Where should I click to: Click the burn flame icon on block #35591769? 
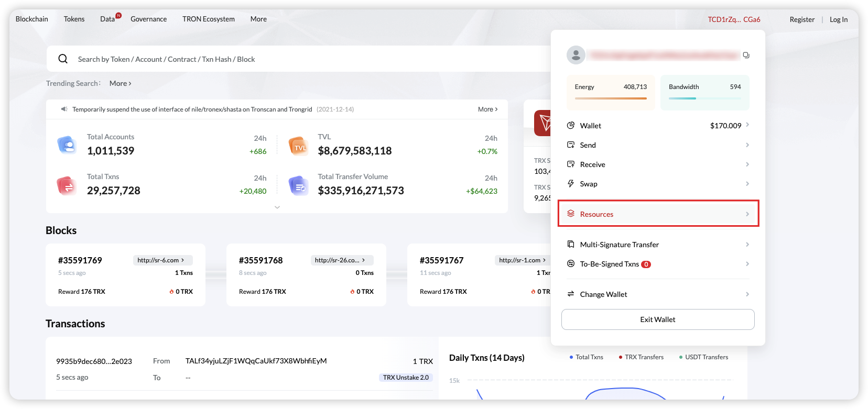[x=171, y=292]
